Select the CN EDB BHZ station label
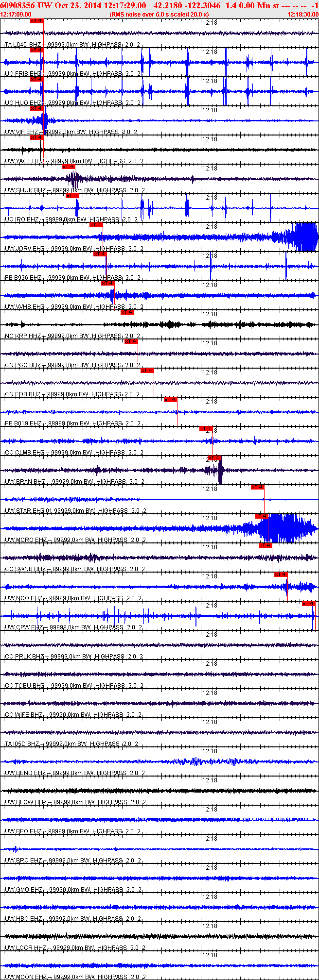The image size is (319, 980). coord(23,394)
